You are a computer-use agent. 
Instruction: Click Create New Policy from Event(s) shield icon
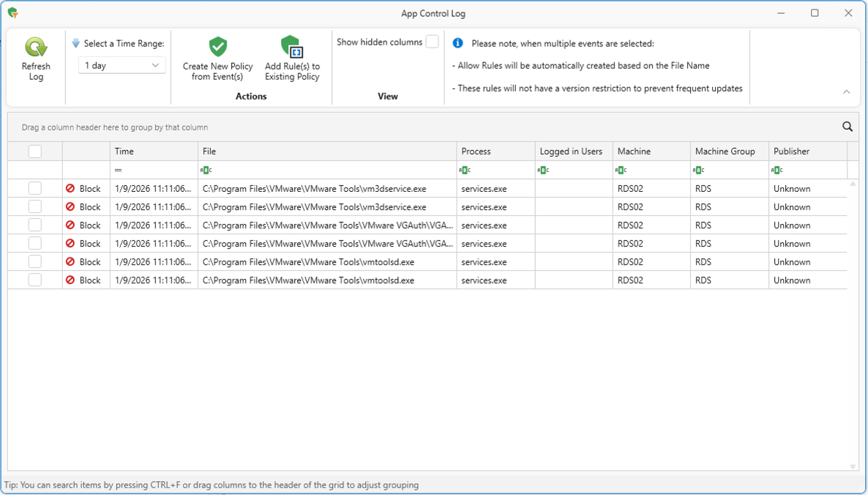pos(218,47)
